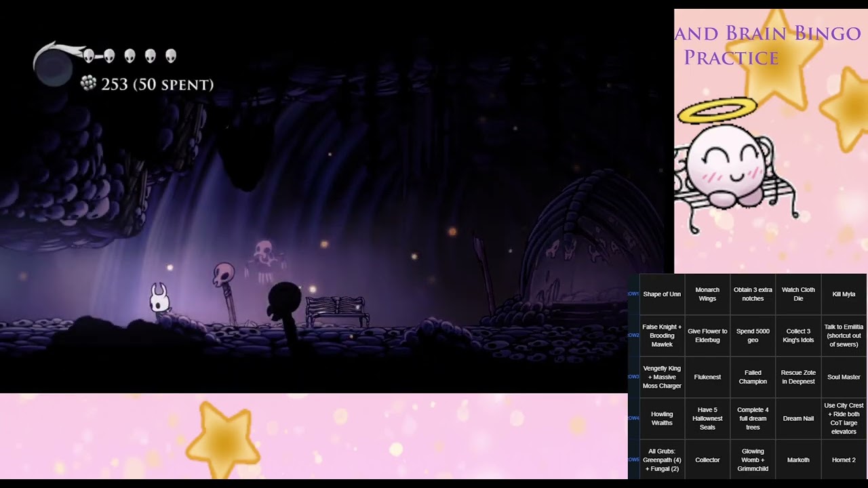Mark the 'Talk to Emilitia' square
Image resolution: width=868 pixels, height=488 pixels.
click(x=844, y=336)
